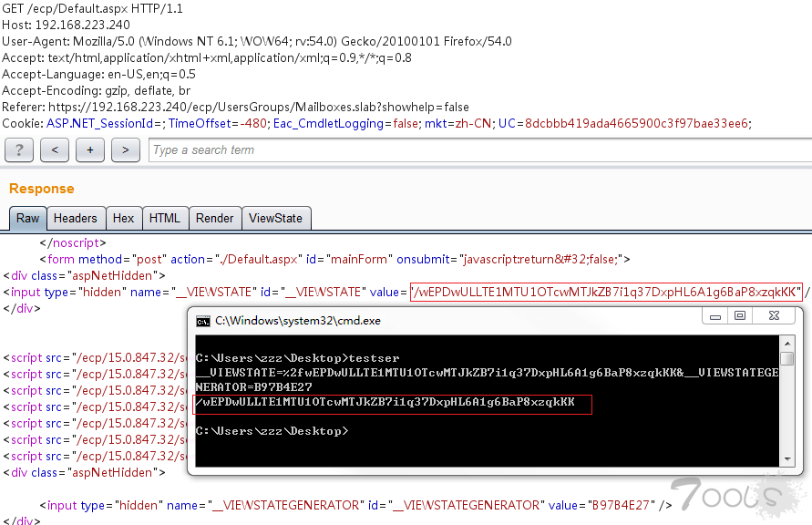812x525 pixels.
Task: Click cmd scrollbar down arrow
Action: pyautogui.click(x=787, y=458)
